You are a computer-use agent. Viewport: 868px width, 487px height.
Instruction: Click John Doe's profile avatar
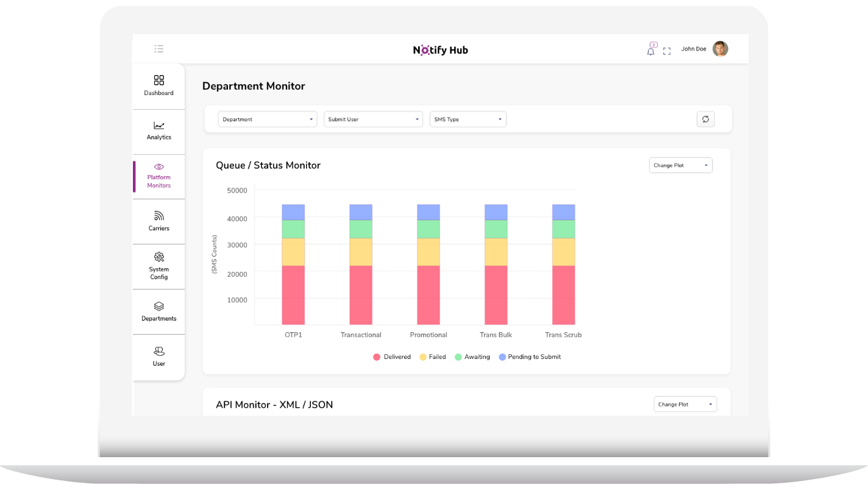point(720,49)
